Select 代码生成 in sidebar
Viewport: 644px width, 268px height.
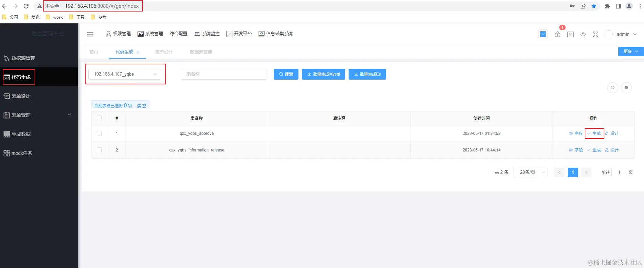coord(39,77)
